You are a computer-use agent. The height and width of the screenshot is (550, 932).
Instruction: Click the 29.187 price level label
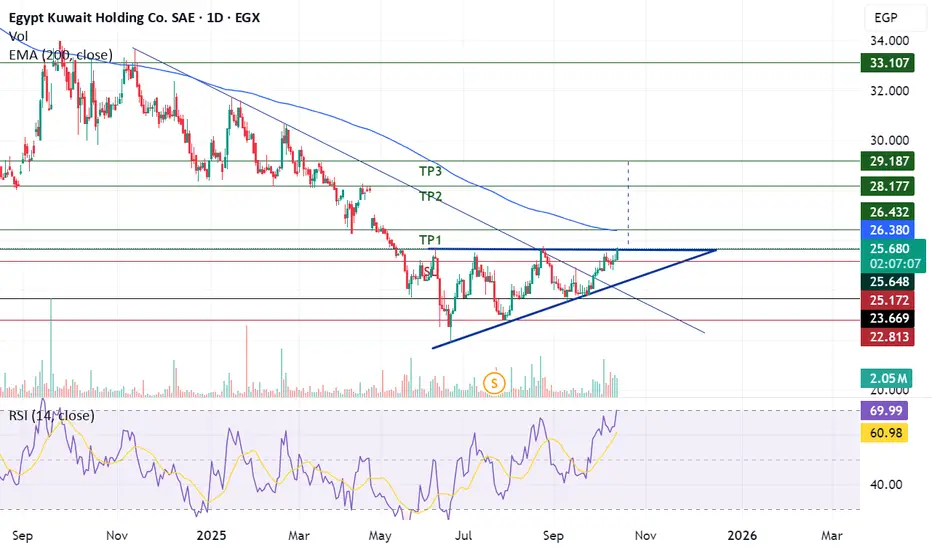(x=887, y=161)
